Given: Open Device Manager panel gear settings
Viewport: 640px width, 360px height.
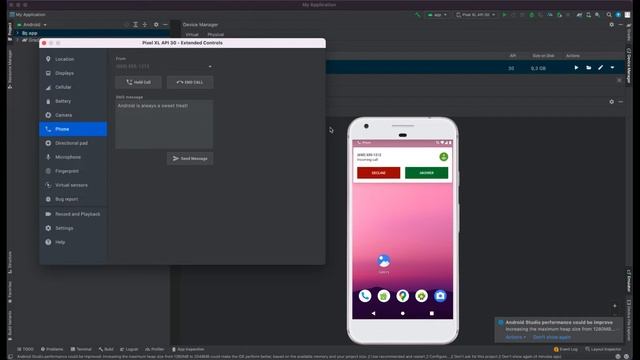Looking at the screenshot, I should pos(611,24).
